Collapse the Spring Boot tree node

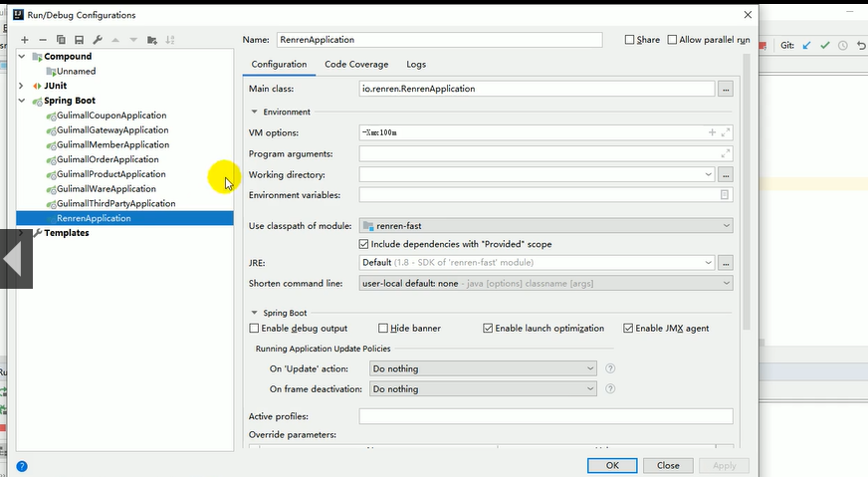point(22,101)
